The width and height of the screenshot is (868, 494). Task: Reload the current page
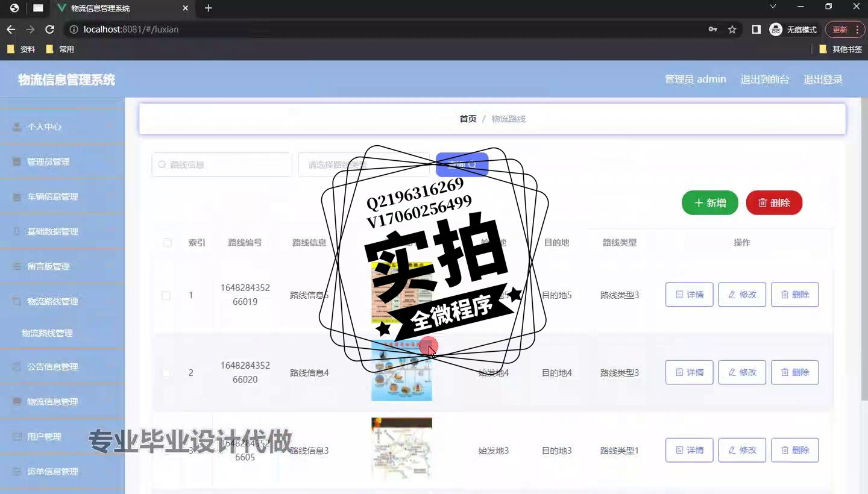click(x=49, y=30)
